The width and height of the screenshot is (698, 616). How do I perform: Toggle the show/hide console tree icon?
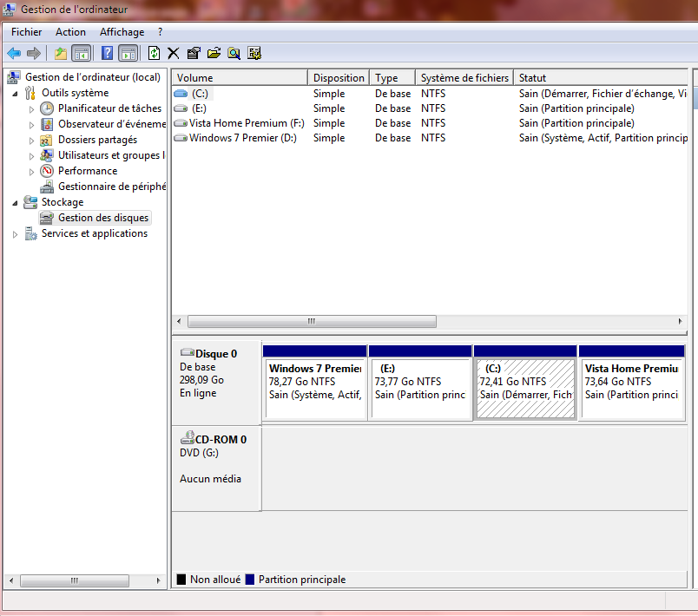(x=81, y=54)
